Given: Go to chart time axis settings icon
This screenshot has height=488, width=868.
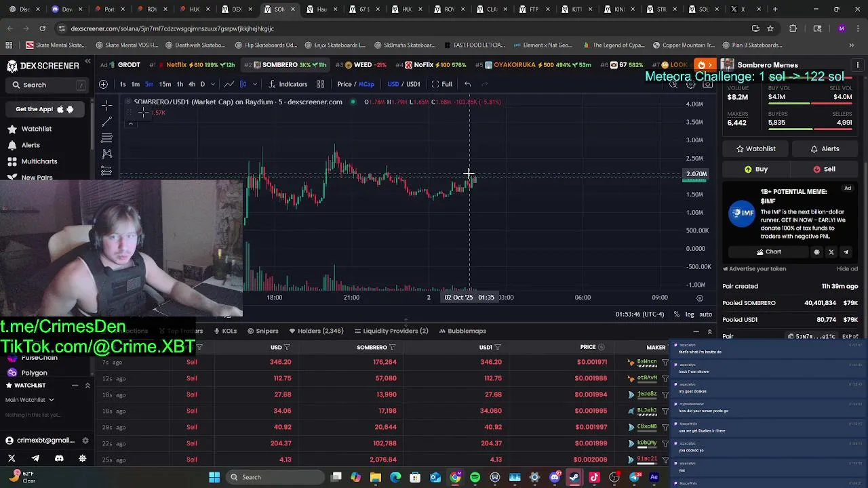Looking at the screenshot, I should click(x=700, y=298).
